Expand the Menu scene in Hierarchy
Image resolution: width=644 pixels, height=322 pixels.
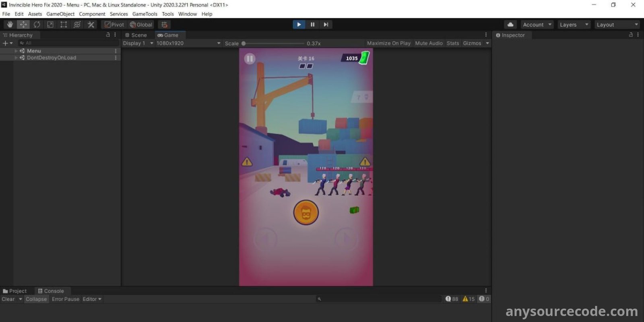pyautogui.click(x=16, y=51)
